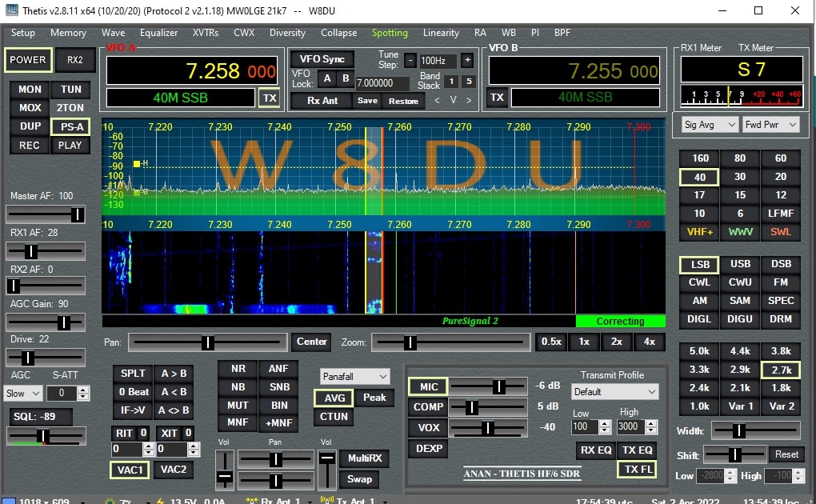Click the Peak display button
This screenshot has height=504, width=816.
pos(374,398)
